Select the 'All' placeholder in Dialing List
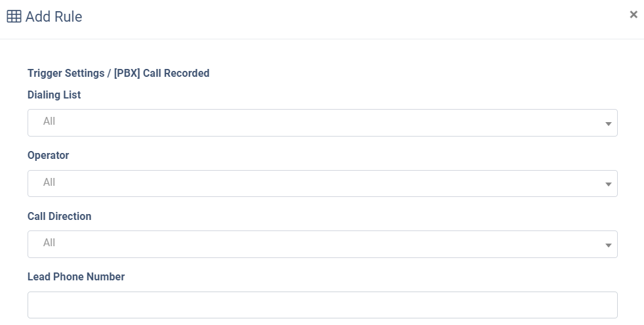Viewport: 644px width, 325px height. click(x=49, y=121)
